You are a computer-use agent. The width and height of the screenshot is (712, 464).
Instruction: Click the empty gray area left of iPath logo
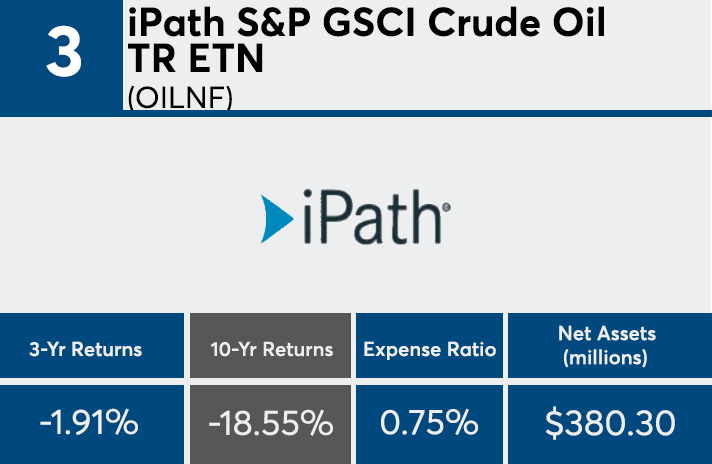point(120,215)
